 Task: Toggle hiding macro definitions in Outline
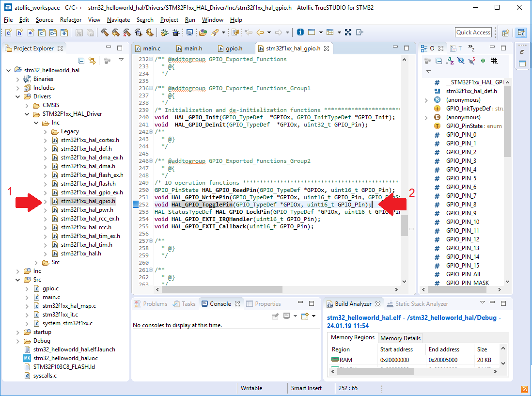(x=494, y=60)
